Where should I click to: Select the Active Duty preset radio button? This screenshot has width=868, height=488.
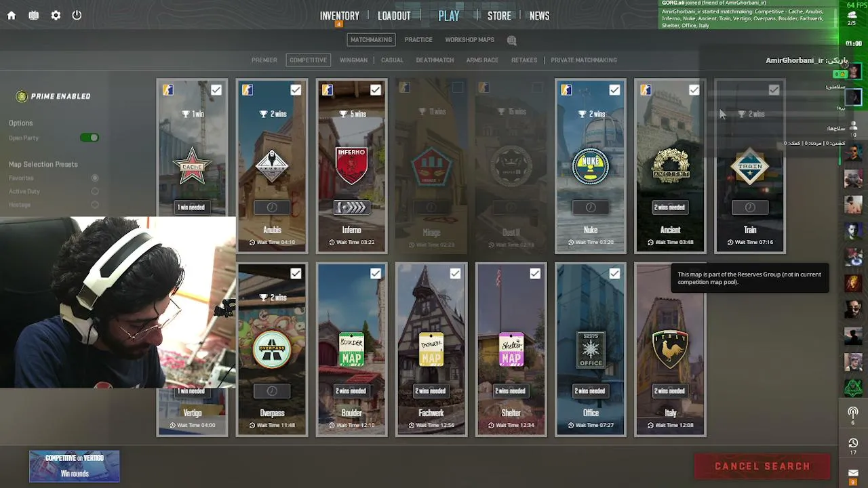95,192
